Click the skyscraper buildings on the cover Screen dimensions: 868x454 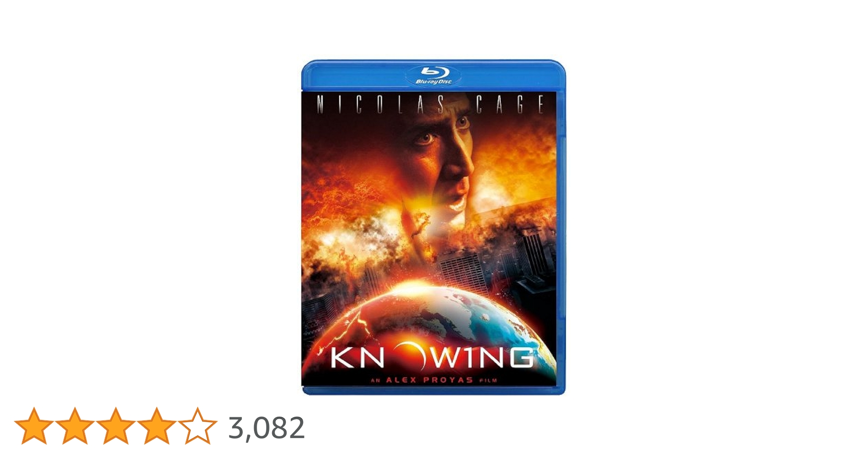pyautogui.click(x=500, y=263)
